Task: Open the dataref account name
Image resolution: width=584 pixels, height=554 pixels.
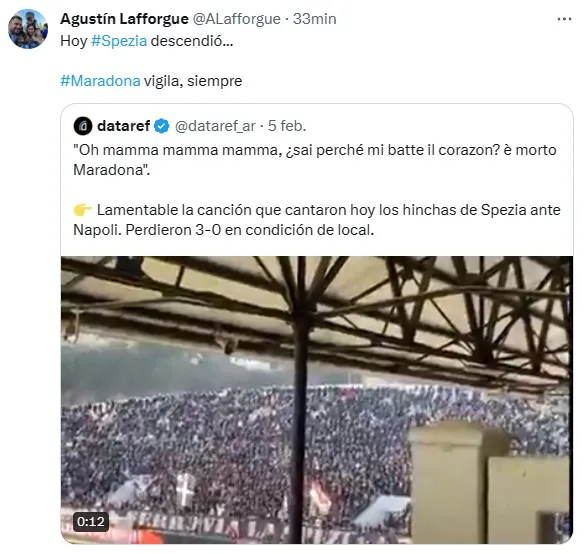Action: point(123,126)
